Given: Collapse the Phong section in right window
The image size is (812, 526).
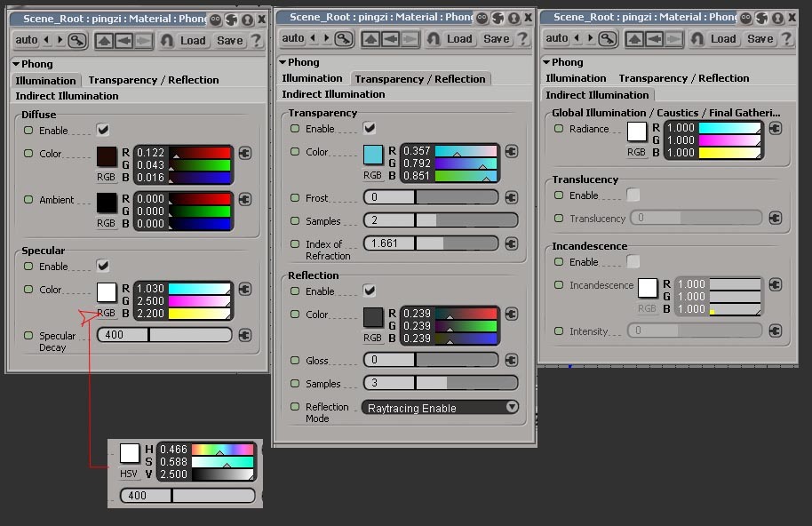Looking at the screenshot, I should pos(546,62).
